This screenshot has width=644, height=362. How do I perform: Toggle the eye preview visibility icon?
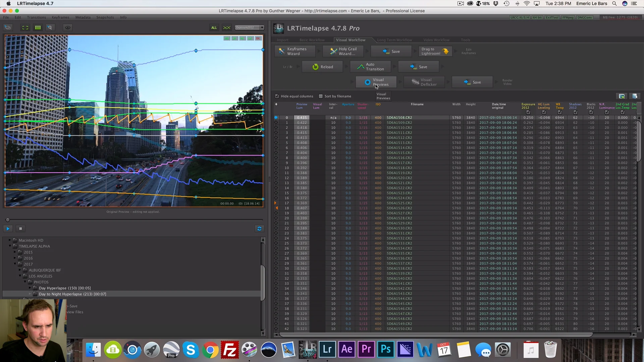click(67, 27)
